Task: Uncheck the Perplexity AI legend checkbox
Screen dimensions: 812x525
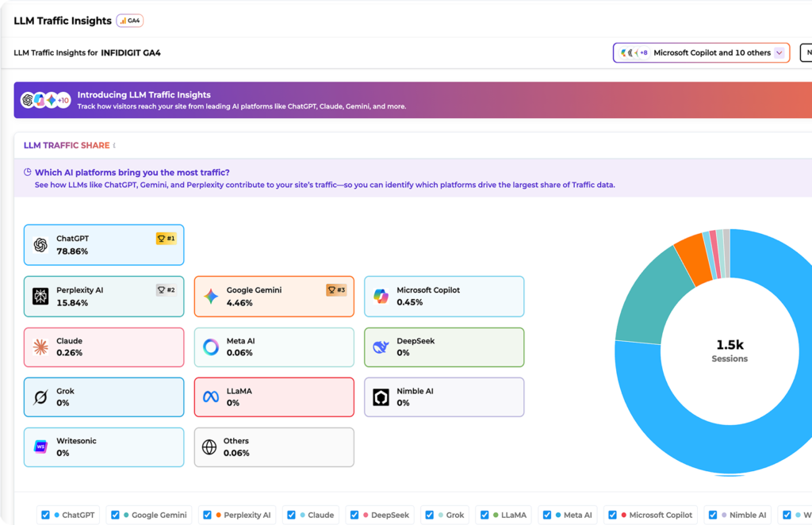Action: [207, 515]
